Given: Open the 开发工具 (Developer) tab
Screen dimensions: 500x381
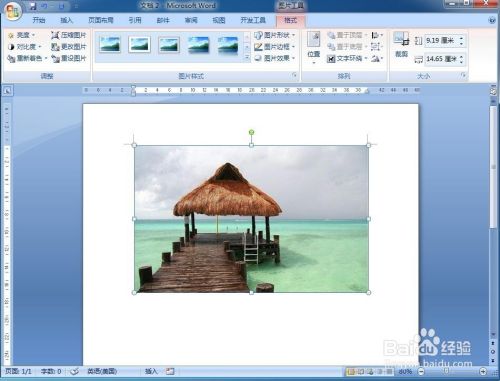Looking at the screenshot, I should click(x=253, y=20).
